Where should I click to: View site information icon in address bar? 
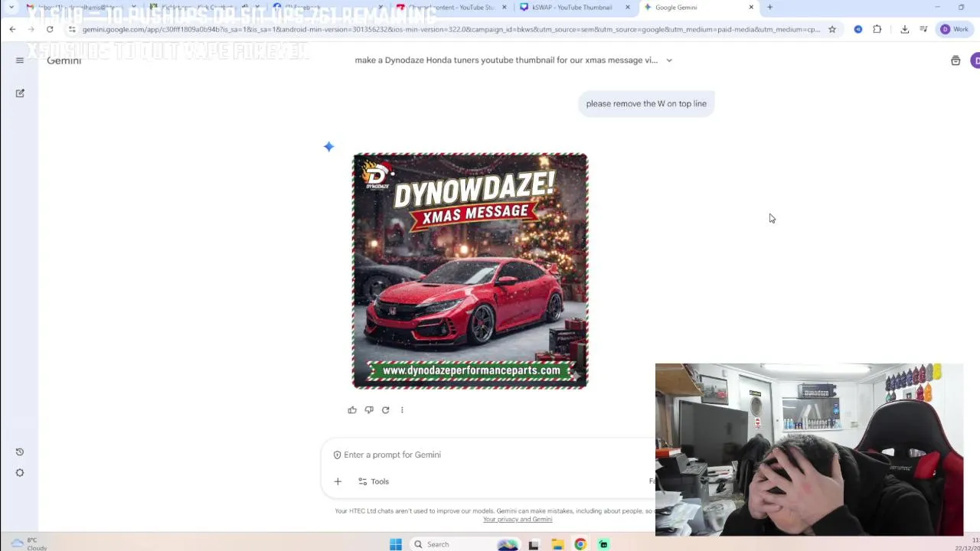[72, 29]
